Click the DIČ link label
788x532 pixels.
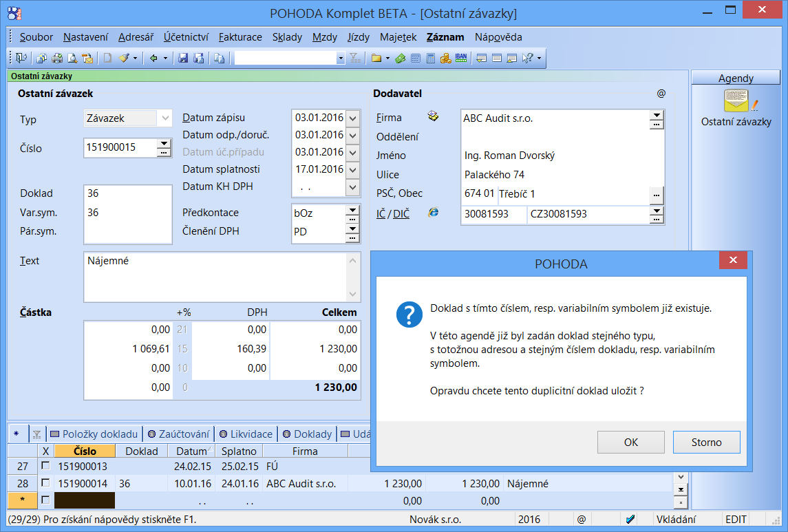(x=401, y=214)
